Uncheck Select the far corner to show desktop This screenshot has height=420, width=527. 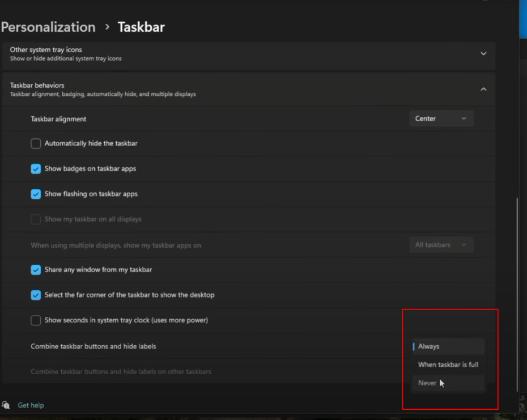point(36,295)
